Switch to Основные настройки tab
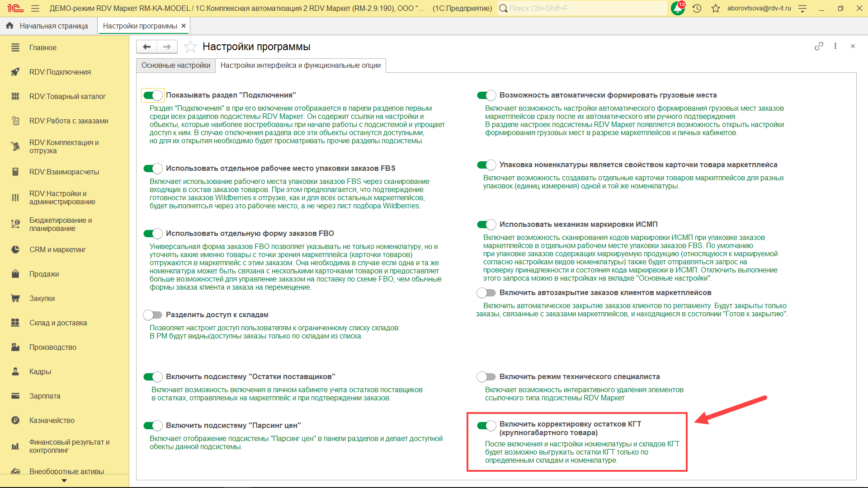This screenshot has width=868, height=488. click(x=176, y=66)
